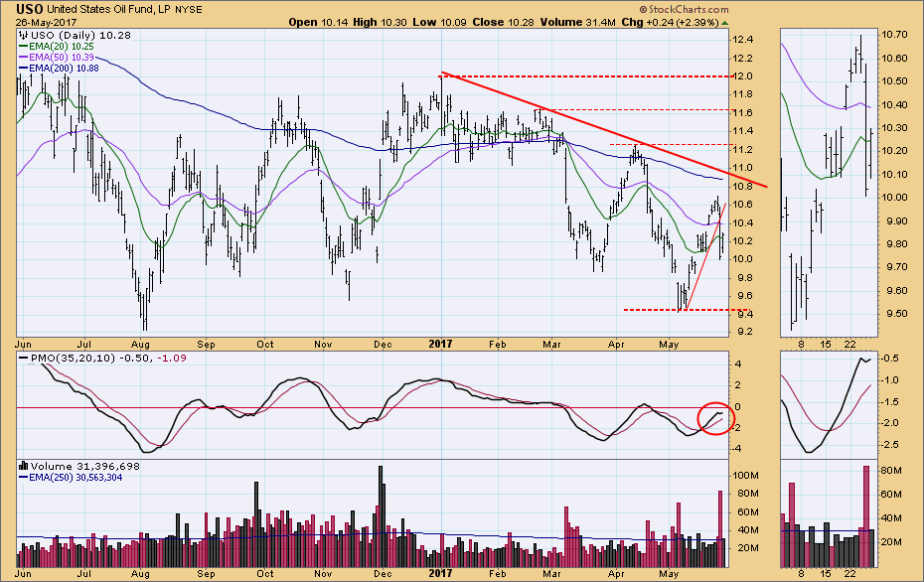Click the 'USO (Daily) 10.28' legend entry
Screen dimensions: 924x582
coord(80,36)
